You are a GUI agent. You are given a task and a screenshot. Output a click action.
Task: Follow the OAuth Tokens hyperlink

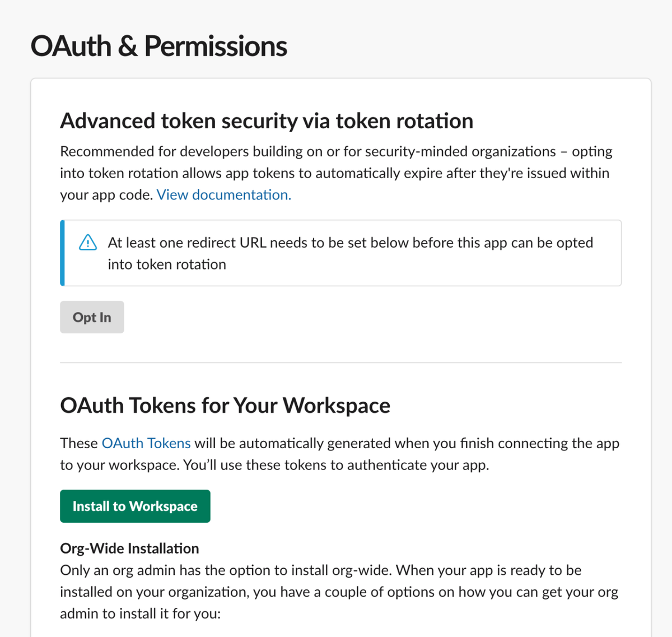[x=146, y=443]
